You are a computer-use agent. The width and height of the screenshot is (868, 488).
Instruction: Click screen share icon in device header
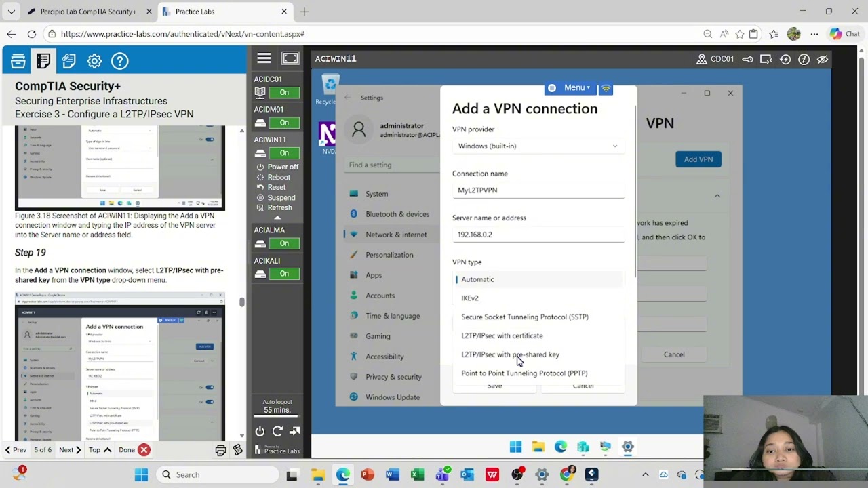click(x=766, y=59)
